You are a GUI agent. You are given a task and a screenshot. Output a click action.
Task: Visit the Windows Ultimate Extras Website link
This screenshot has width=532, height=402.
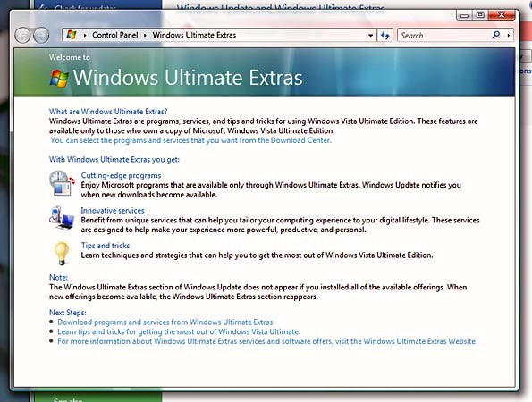point(266,341)
